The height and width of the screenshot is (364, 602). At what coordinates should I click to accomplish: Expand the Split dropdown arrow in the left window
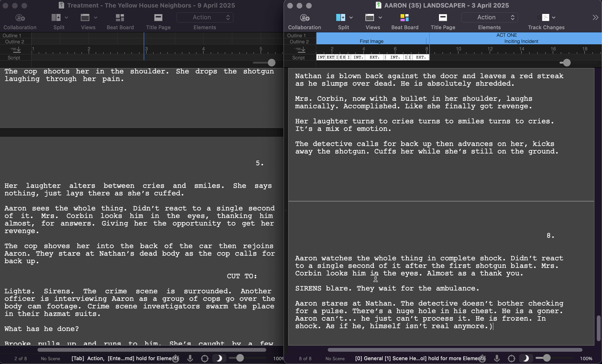[66, 18]
